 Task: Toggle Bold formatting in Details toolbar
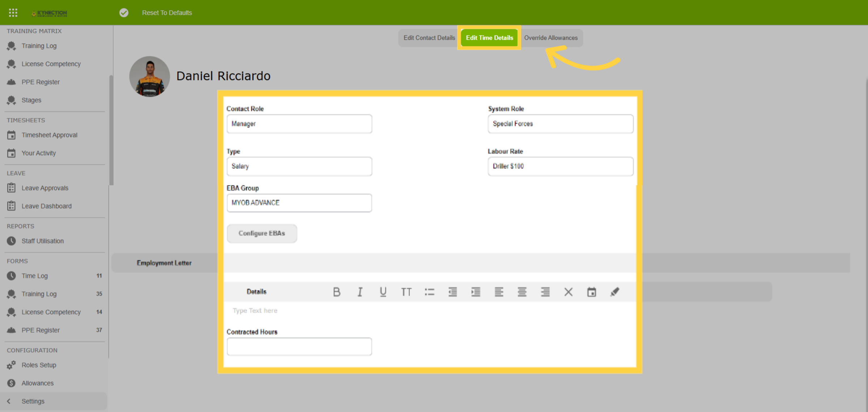[337, 292]
